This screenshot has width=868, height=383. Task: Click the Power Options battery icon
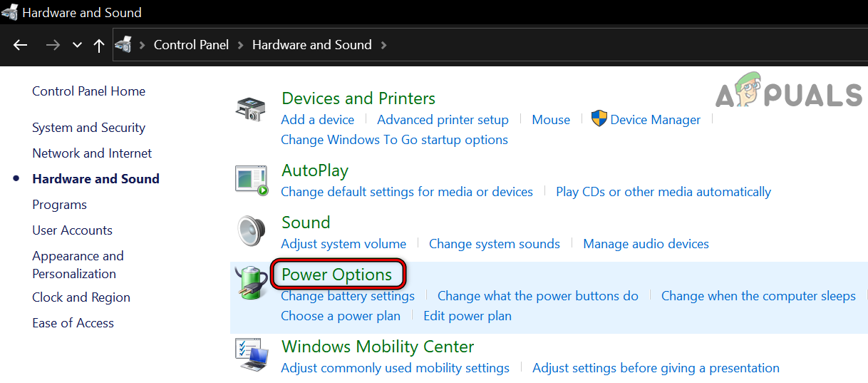pos(250,283)
